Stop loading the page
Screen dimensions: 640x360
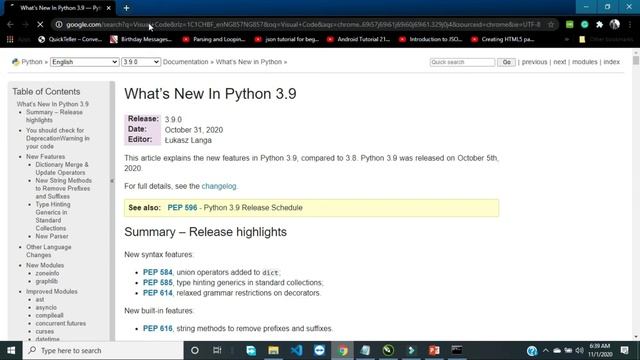coord(40,24)
